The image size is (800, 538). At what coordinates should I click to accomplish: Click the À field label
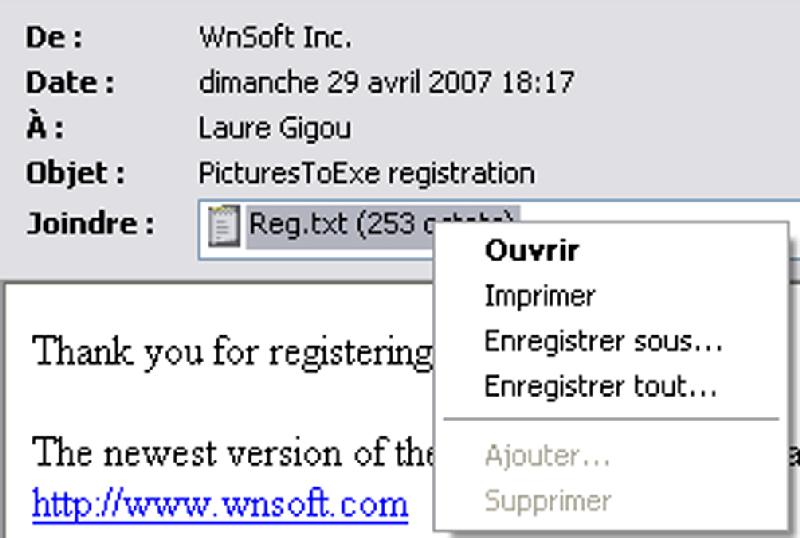[x=45, y=127]
